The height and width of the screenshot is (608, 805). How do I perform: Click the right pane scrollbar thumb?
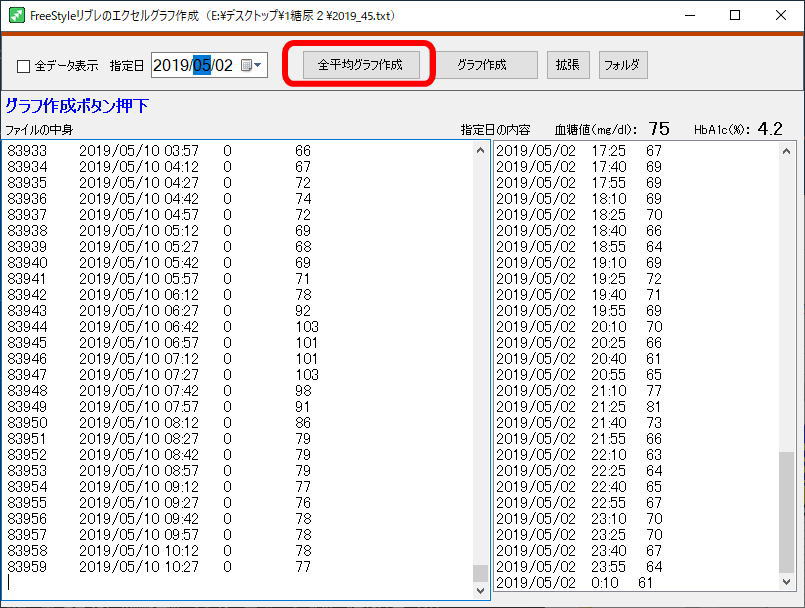pyautogui.click(x=788, y=510)
